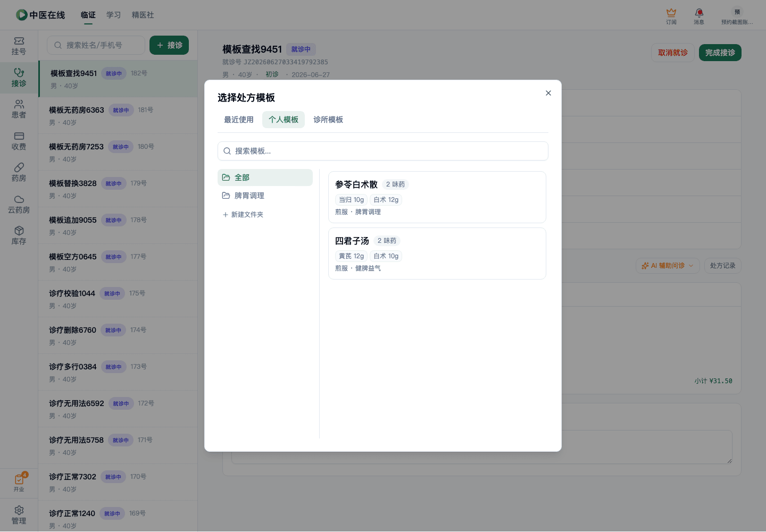766x532 pixels.
Task: Select patient 诊疗校验1044
Action: 118,299
